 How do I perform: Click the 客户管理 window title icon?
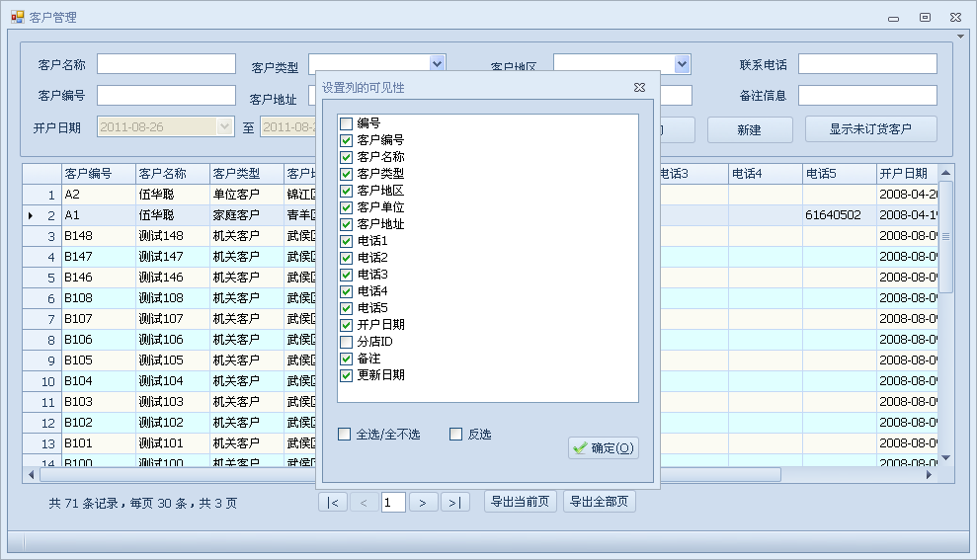click(17, 17)
